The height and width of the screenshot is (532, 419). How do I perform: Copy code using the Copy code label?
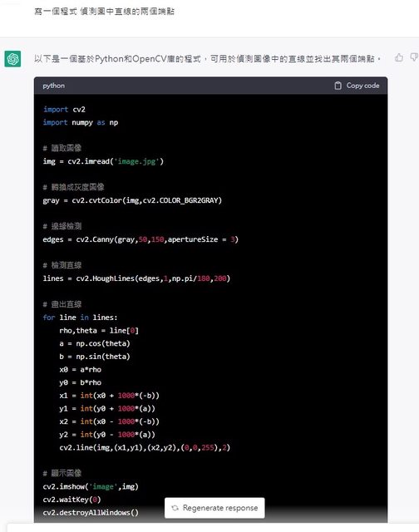[x=362, y=86]
